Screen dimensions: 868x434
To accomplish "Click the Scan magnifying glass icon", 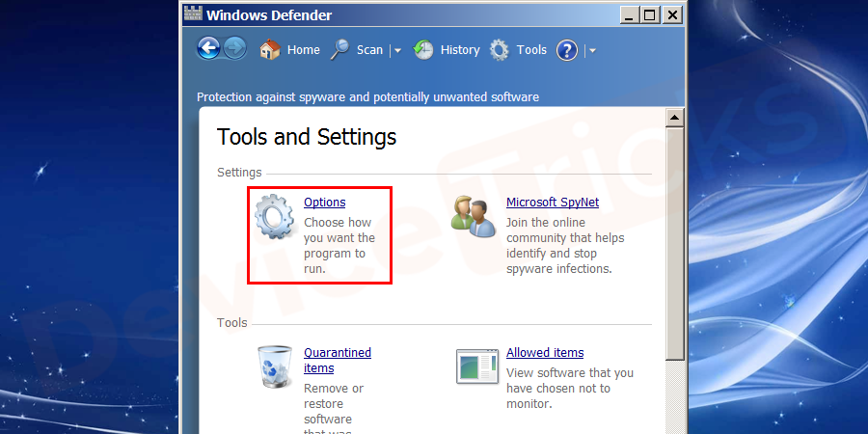I will 339,50.
